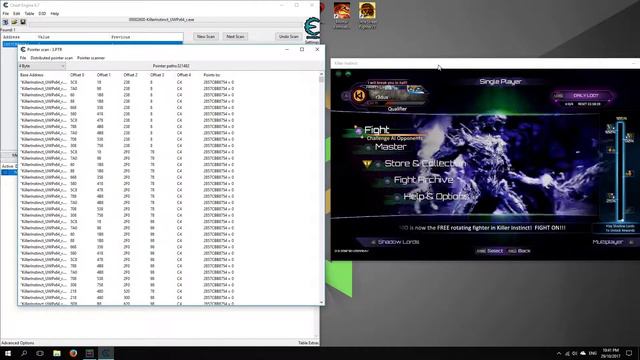Click the ENG language indicator in the tray
The image size is (640, 360).
[x=593, y=353]
